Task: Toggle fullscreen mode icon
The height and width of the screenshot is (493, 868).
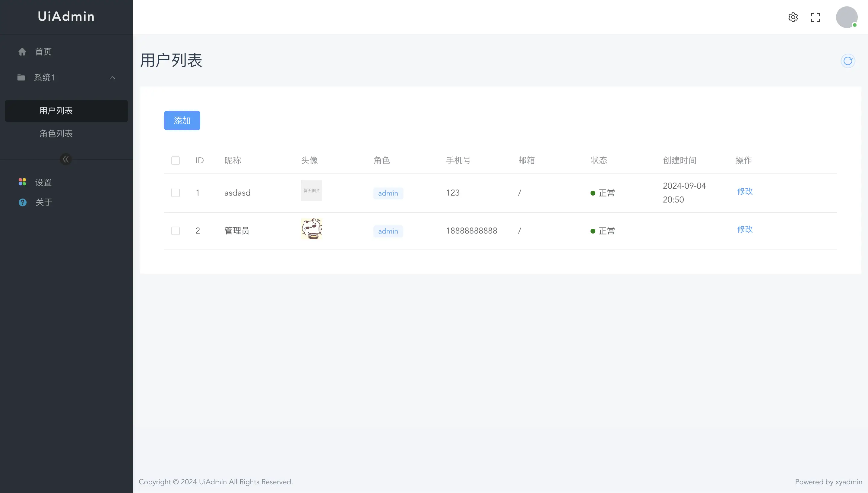Action: pos(816,17)
